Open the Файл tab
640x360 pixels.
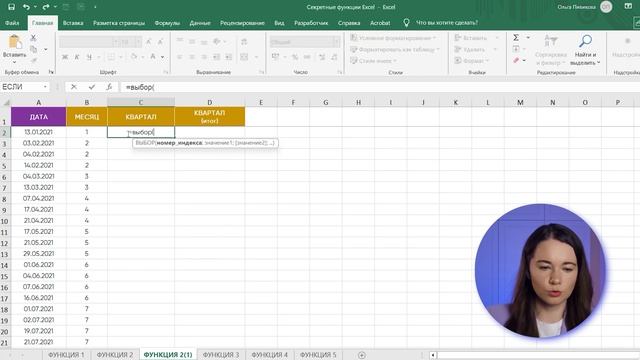[12, 23]
